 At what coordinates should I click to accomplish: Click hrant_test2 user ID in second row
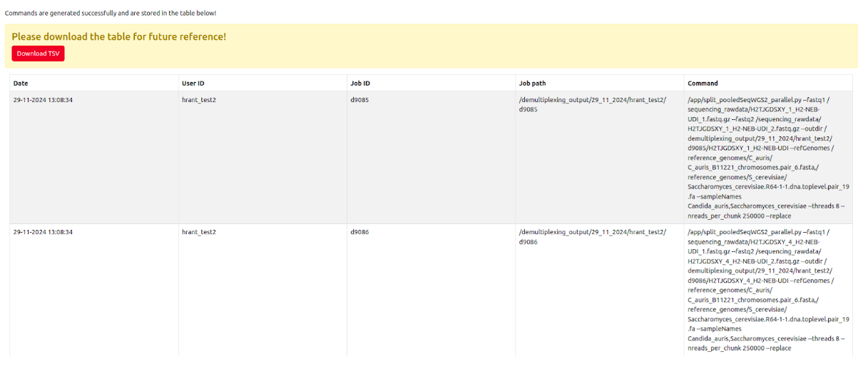coord(199,232)
